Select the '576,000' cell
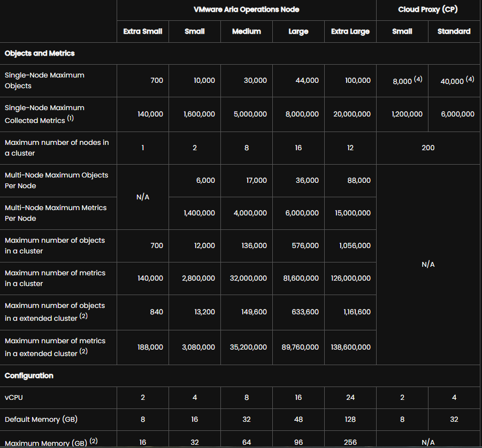 pyautogui.click(x=305, y=245)
